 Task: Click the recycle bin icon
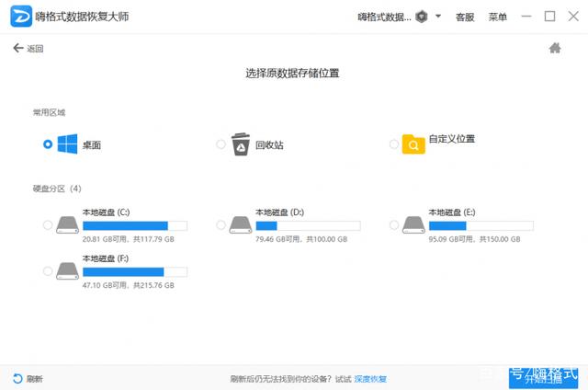241,143
